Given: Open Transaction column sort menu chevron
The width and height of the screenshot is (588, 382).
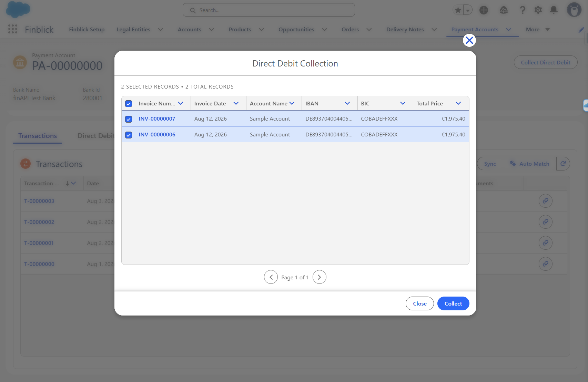Looking at the screenshot, I should [73, 183].
